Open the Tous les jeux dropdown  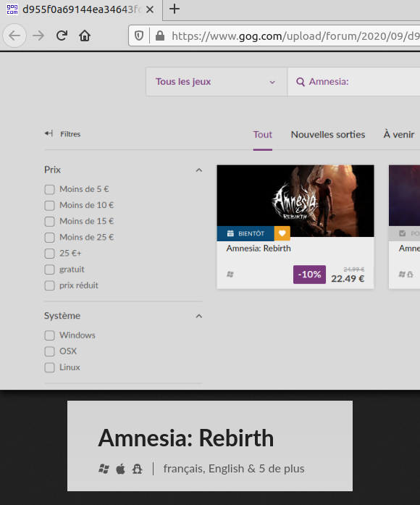217,82
